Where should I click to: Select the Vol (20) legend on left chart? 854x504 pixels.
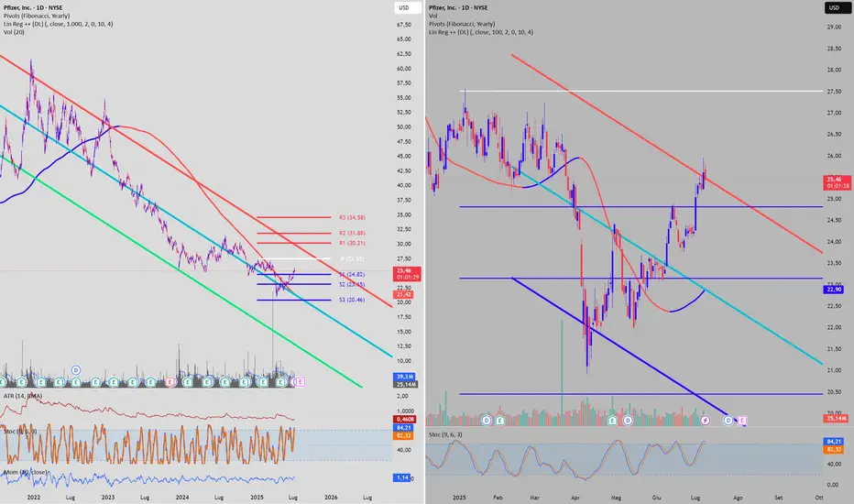point(14,32)
